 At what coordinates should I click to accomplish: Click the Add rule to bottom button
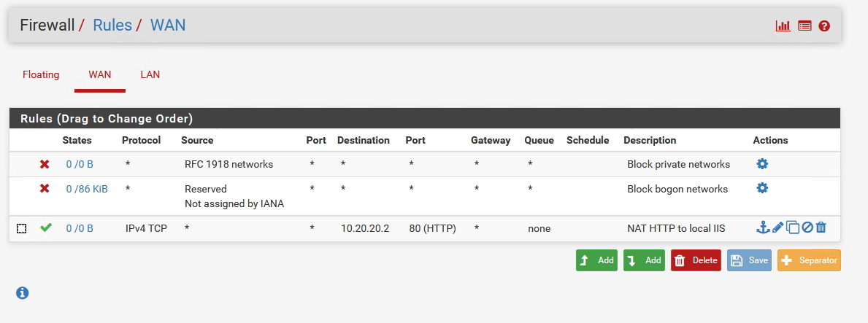(x=645, y=260)
